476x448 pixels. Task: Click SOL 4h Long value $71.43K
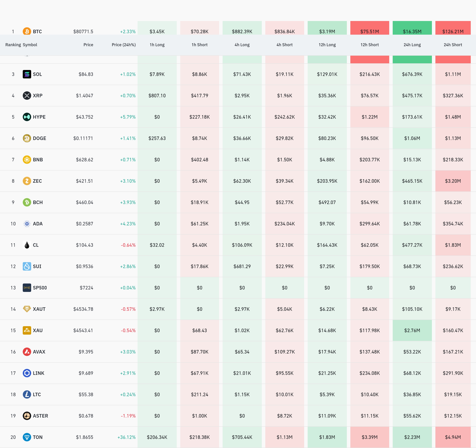[x=242, y=74]
